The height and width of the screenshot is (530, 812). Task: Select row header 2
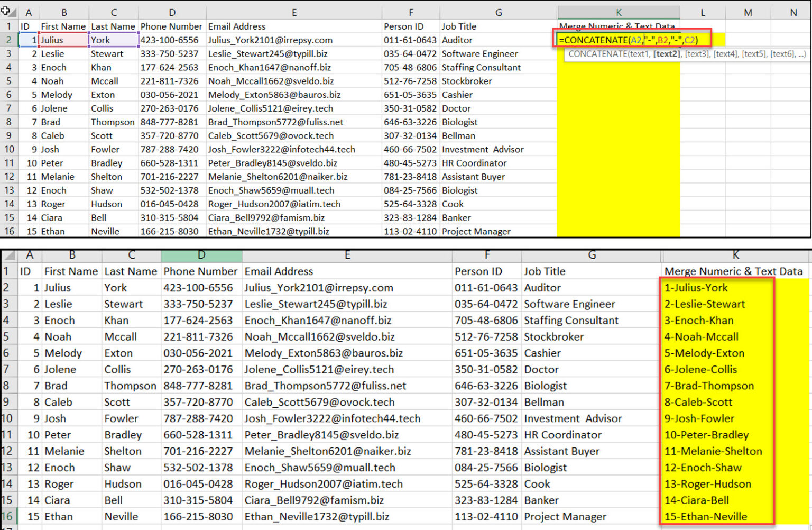tap(9, 40)
